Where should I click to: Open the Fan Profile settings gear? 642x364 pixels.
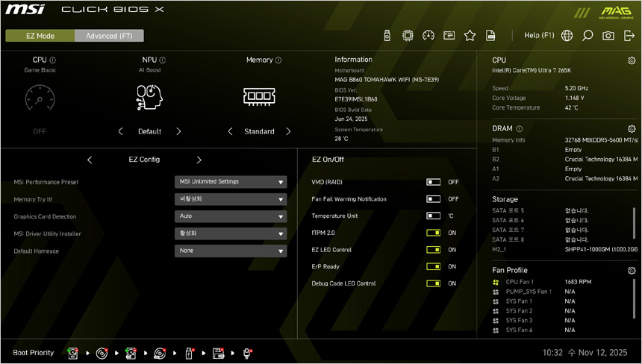[x=632, y=270]
